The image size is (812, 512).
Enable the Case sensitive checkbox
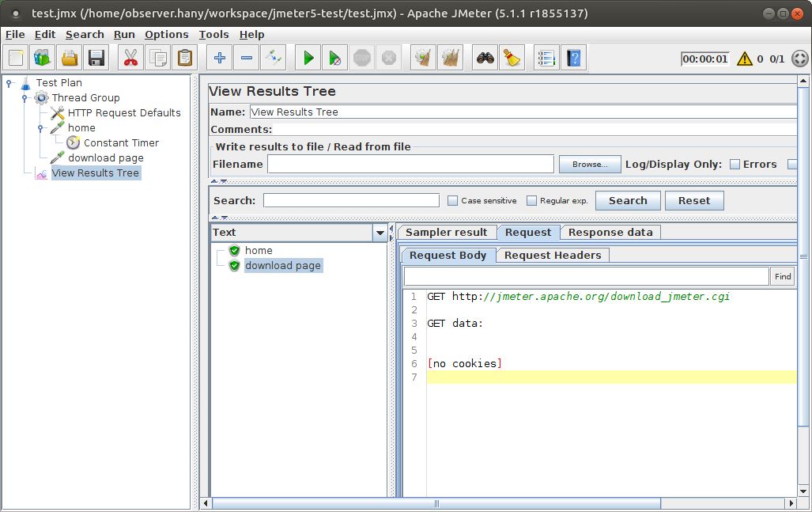pyautogui.click(x=452, y=200)
